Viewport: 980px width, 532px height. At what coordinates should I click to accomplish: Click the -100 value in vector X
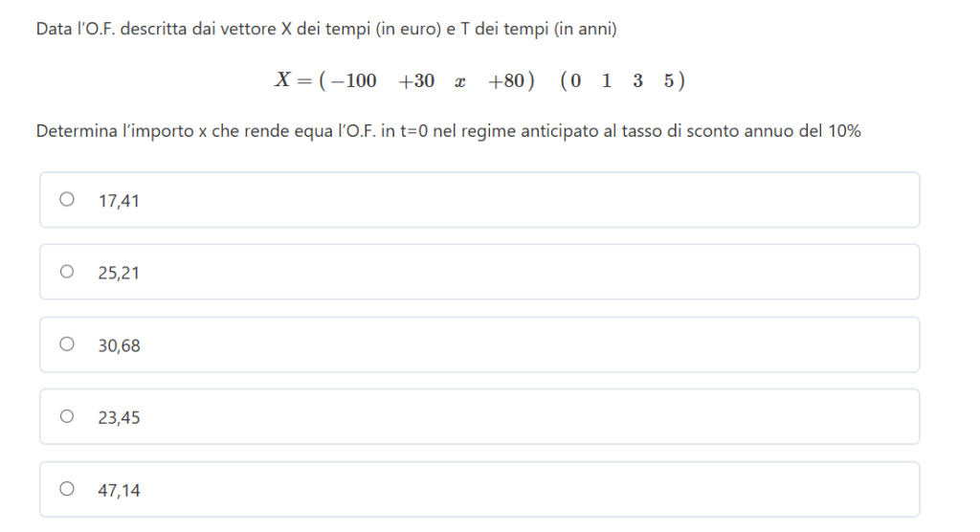(x=355, y=81)
